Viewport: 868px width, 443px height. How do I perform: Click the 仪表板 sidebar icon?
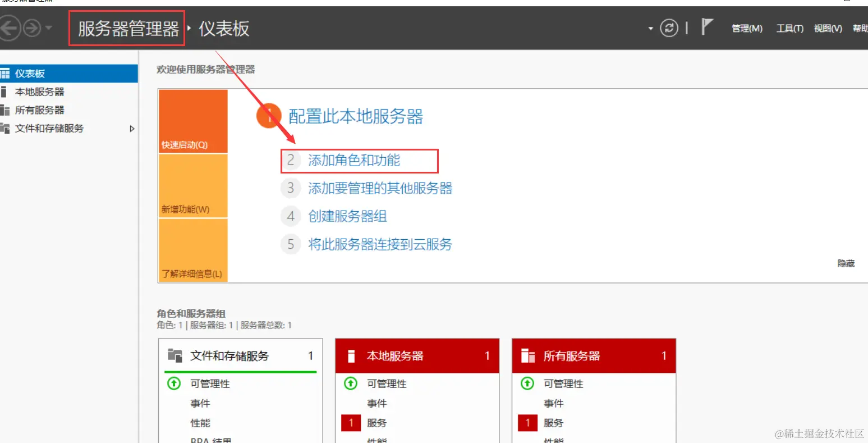pyautogui.click(x=4, y=74)
